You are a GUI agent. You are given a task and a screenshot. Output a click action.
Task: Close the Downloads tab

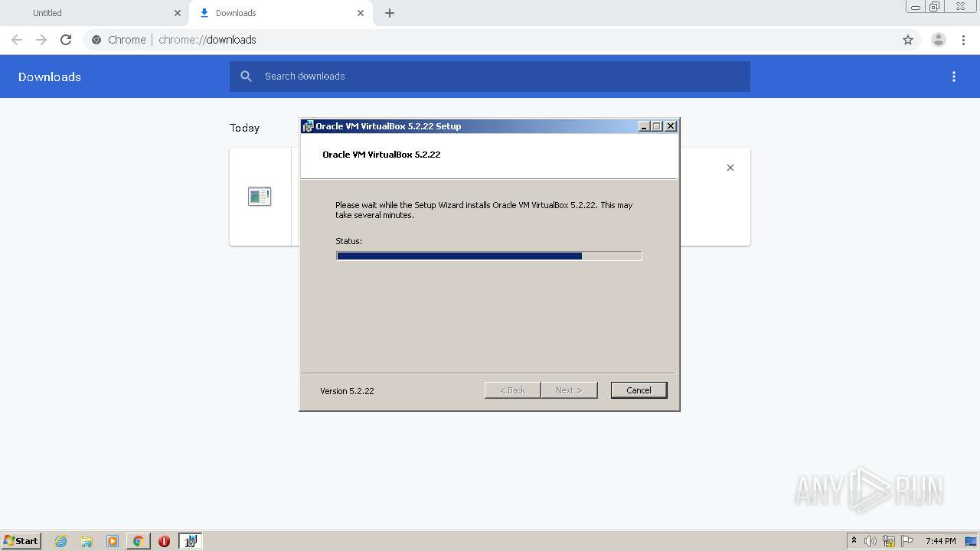tap(361, 13)
